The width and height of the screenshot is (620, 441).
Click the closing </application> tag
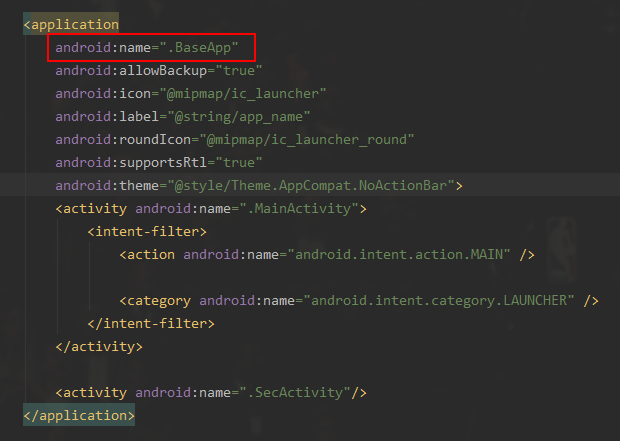tap(79, 415)
